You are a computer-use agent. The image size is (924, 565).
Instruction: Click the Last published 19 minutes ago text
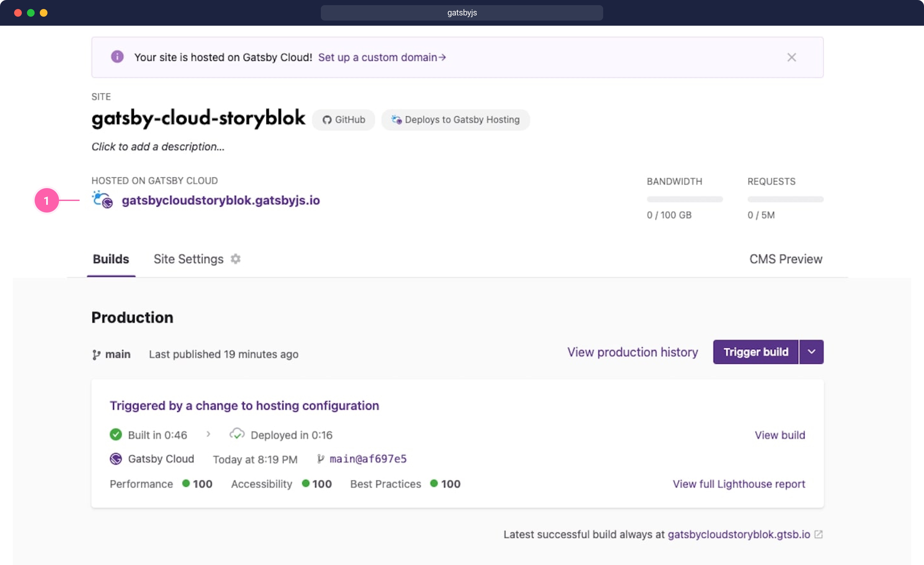[224, 354]
